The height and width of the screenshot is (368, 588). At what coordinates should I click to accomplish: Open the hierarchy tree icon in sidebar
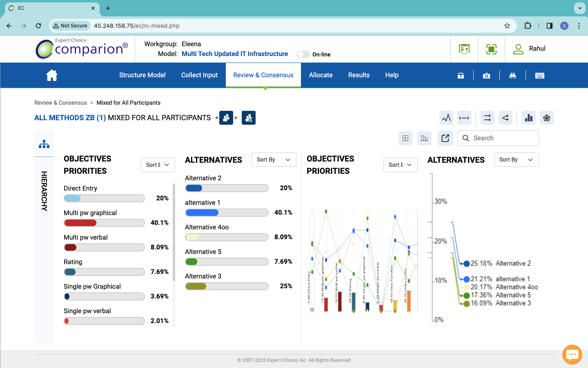coord(44,144)
